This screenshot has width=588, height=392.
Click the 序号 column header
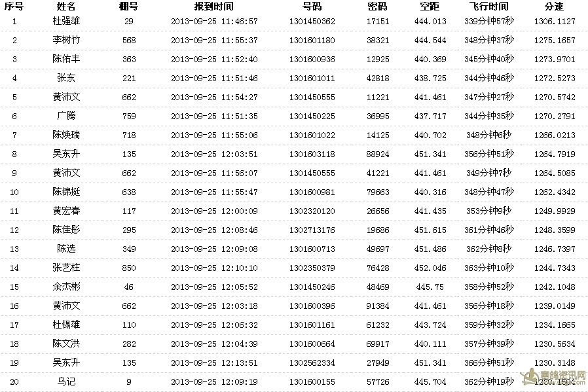click(14, 7)
